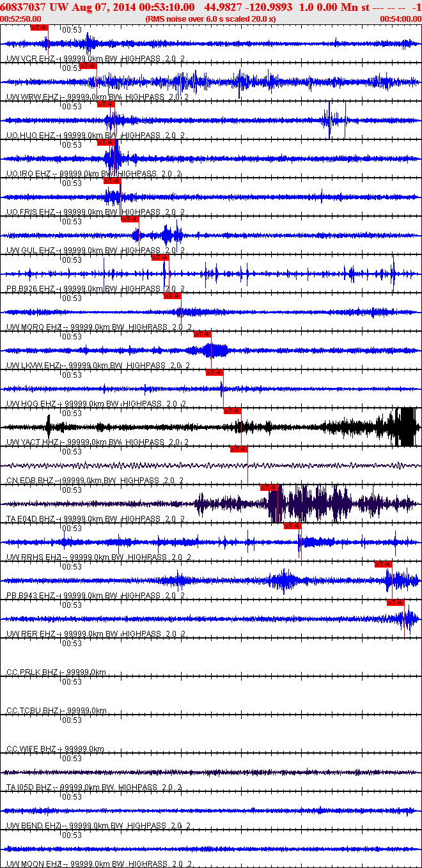Select the UW WRW EHZ station label
The width and height of the screenshot is (422, 868).
(97, 97)
